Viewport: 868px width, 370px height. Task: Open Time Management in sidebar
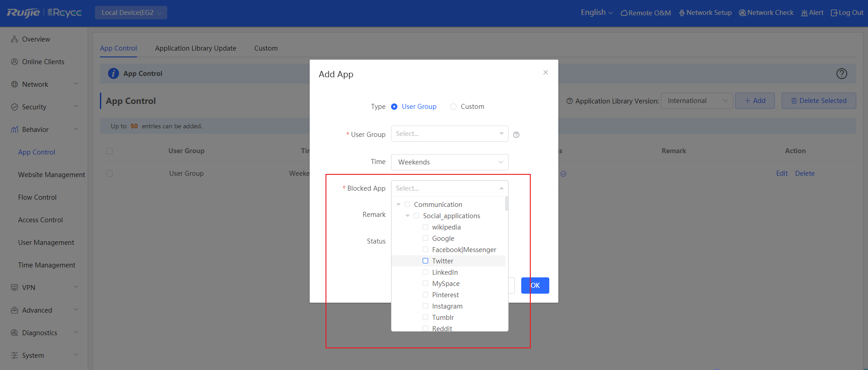click(47, 265)
